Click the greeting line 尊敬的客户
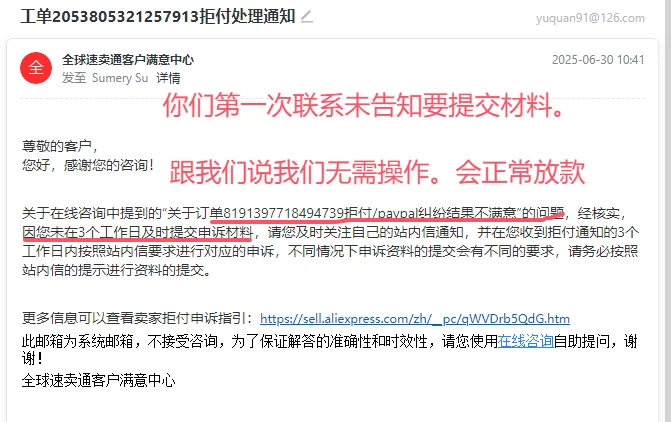The width and height of the screenshot is (671, 422). [x=60, y=146]
